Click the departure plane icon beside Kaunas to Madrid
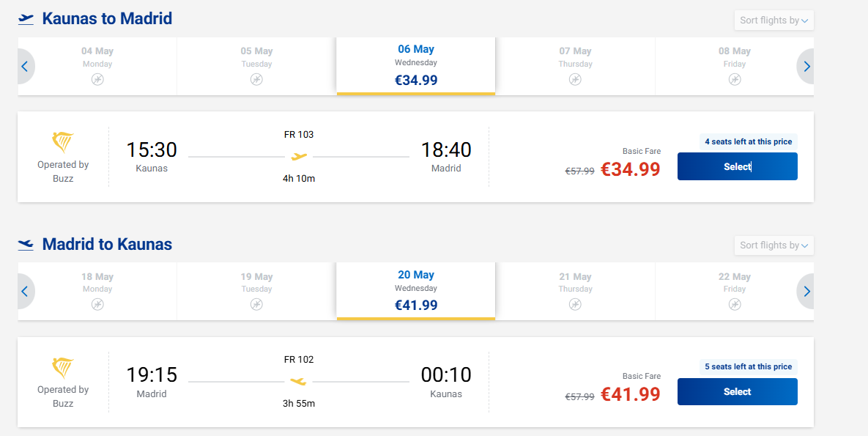Screen dimensions: 868x436 (x=26, y=19)
